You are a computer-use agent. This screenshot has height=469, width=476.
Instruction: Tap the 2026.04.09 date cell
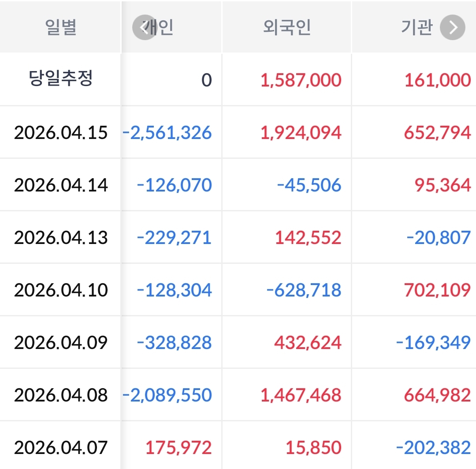tap(61, 342)
